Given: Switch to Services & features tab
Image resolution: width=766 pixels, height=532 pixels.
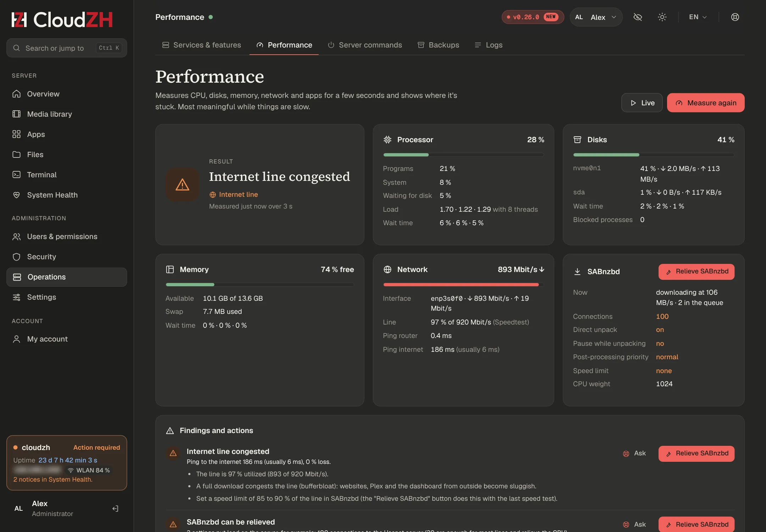Looking at the screenshot, I should [x=201, y=45].
